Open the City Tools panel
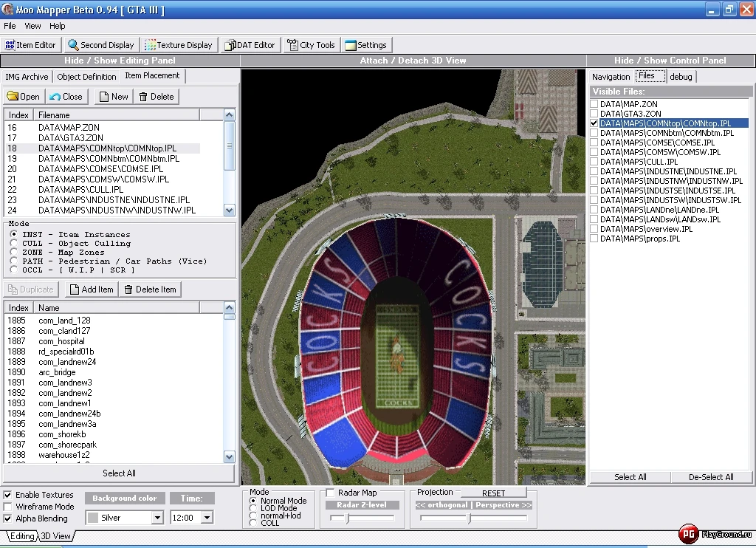756x548 pixels. click(311, 44)
